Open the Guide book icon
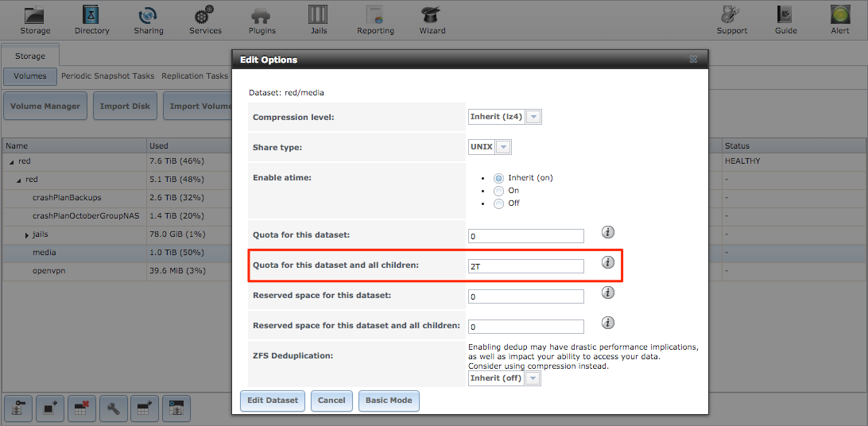The width and height of the screenshot is (868, 426). 785,20
